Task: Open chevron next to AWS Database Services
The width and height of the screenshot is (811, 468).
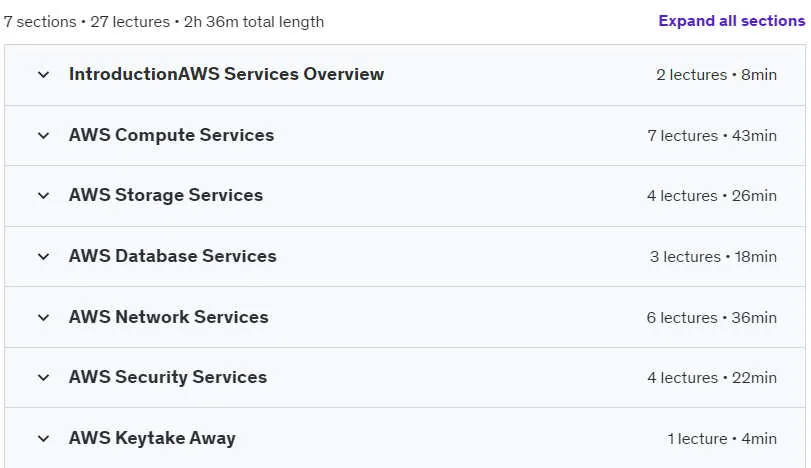Action: 43,257
